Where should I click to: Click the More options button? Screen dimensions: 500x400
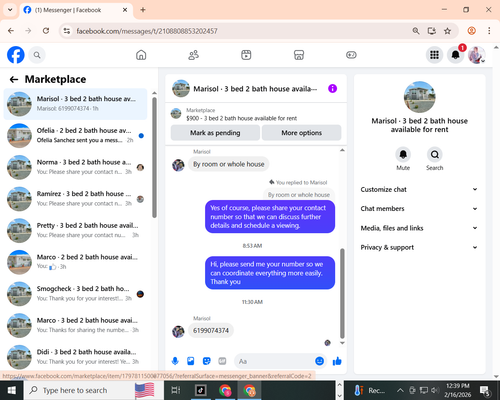(302, 133)
